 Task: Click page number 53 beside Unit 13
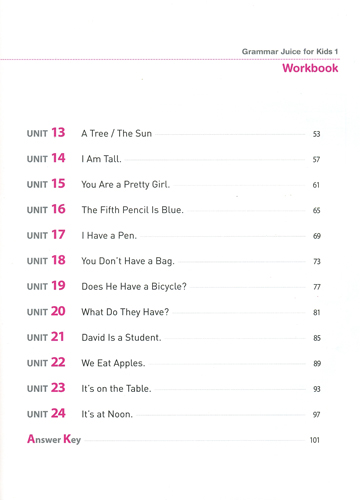click(x=316, y=134)
